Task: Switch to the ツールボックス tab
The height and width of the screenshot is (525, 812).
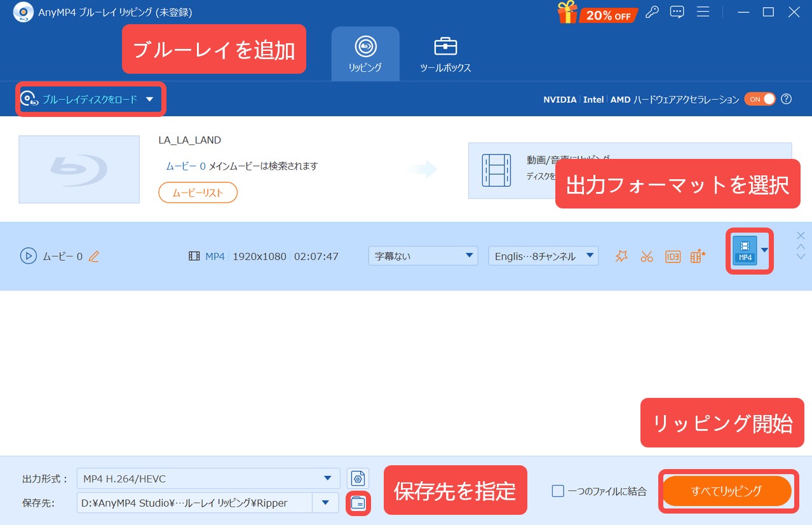Action: click(x=445, y=54)
